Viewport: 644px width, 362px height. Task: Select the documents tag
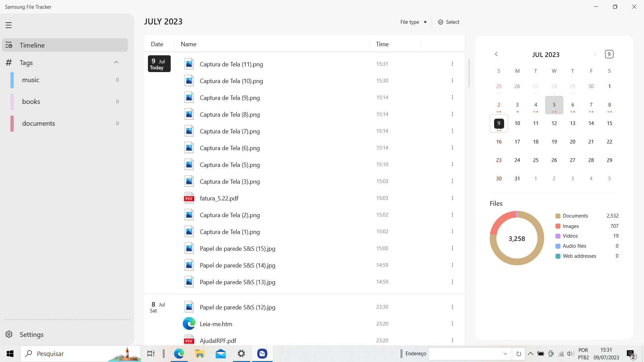click(x=65, y=123)
